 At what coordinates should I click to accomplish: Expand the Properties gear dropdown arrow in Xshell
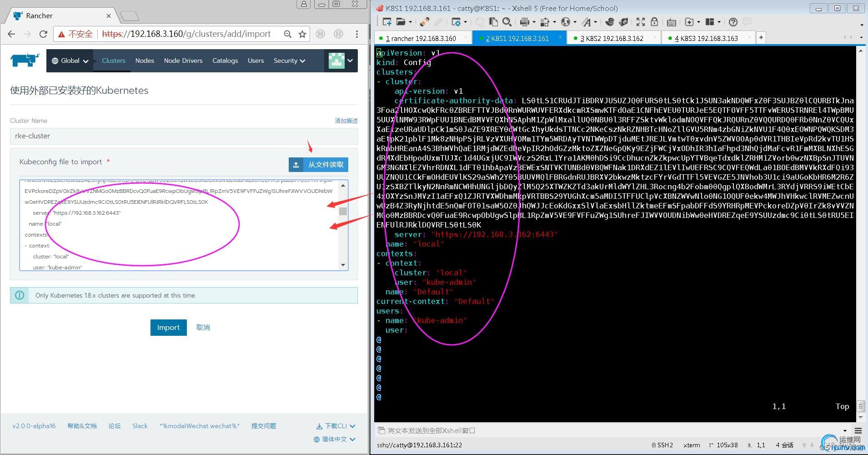click(466, 22)
